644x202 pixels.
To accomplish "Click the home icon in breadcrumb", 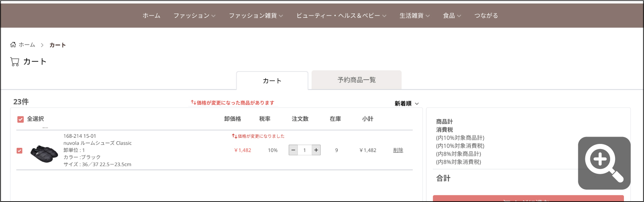I will [13, 45].
